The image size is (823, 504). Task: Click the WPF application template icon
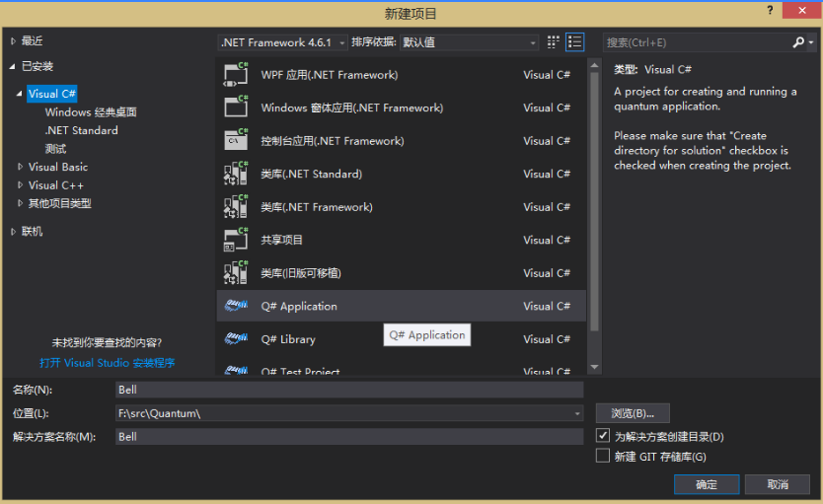(x=236, y=75)
